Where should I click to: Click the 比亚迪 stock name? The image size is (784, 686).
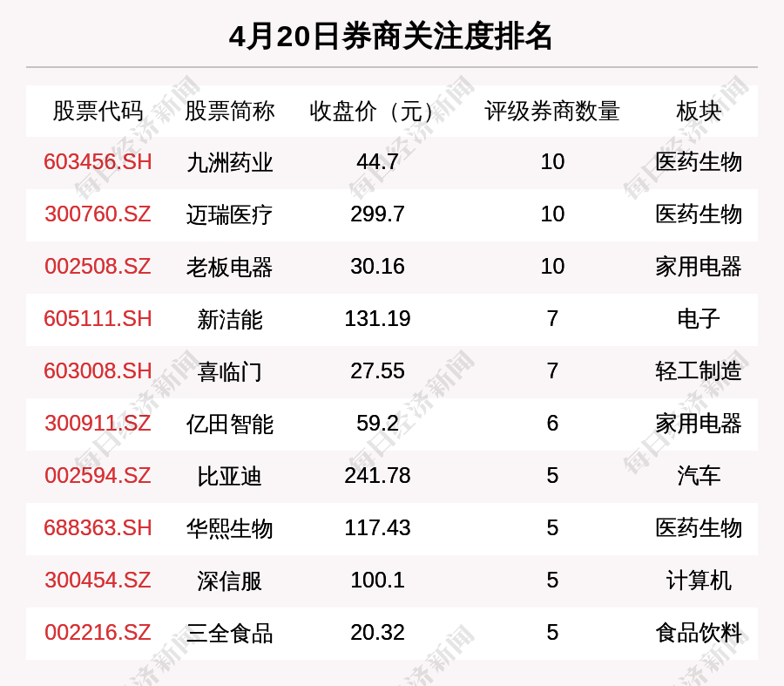(x=229, y=477)
